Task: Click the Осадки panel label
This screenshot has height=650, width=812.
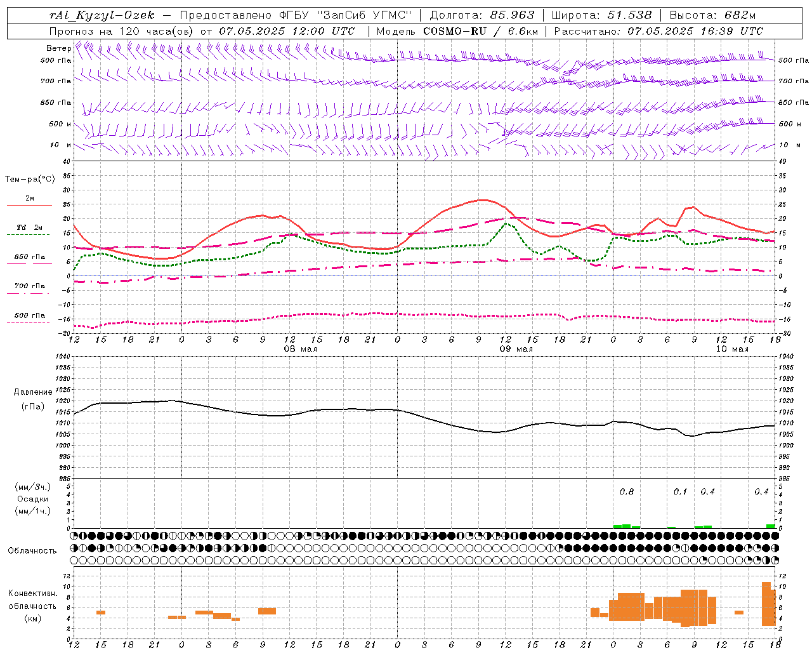Action: pos(33,499)
